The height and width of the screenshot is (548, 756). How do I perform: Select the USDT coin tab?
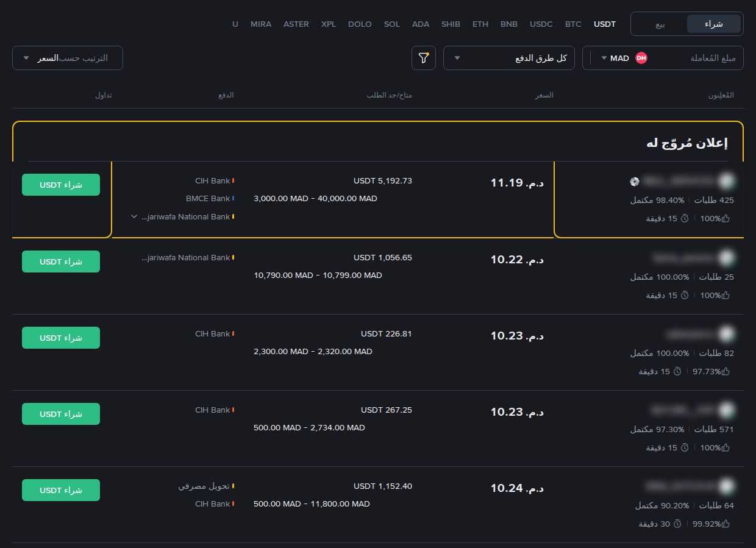tap(605, 24)
